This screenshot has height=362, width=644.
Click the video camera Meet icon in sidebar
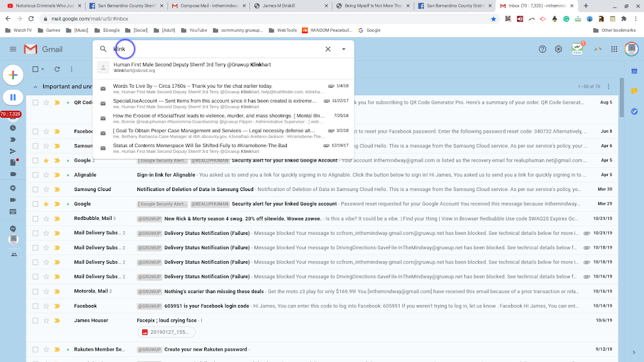[x=13, y=200]
